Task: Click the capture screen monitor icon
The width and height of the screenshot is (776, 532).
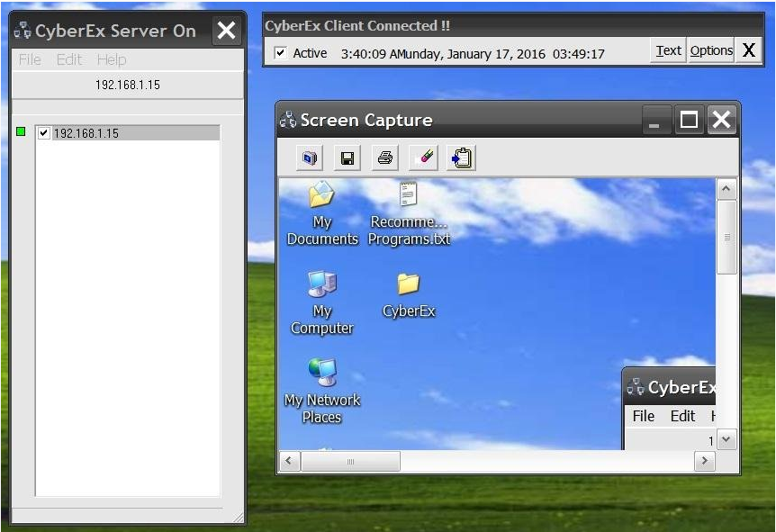Action: pos(310,158)
